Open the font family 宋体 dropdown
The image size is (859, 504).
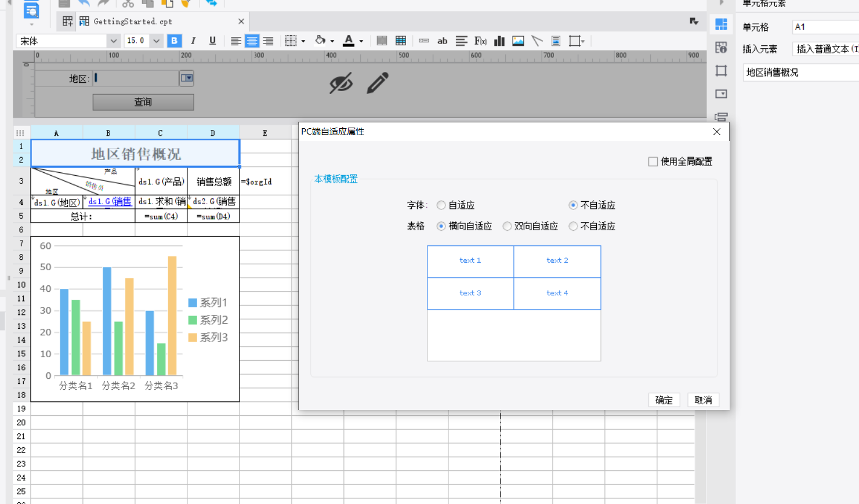tap(113, 41)
